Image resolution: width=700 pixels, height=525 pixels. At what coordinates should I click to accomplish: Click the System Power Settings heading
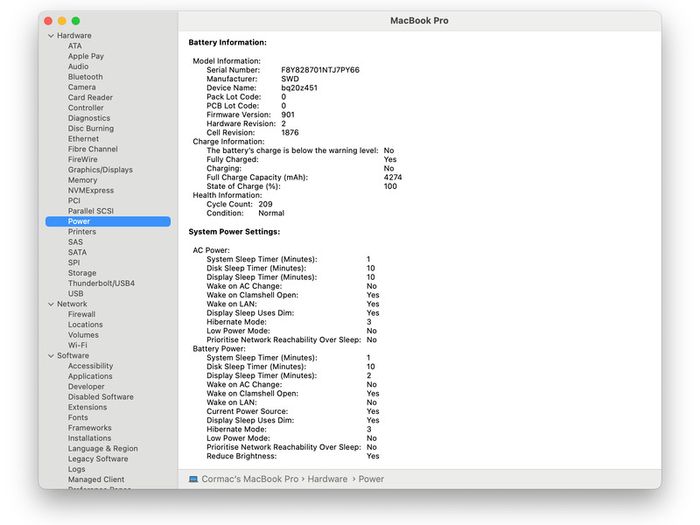click(x=234, y=232)
